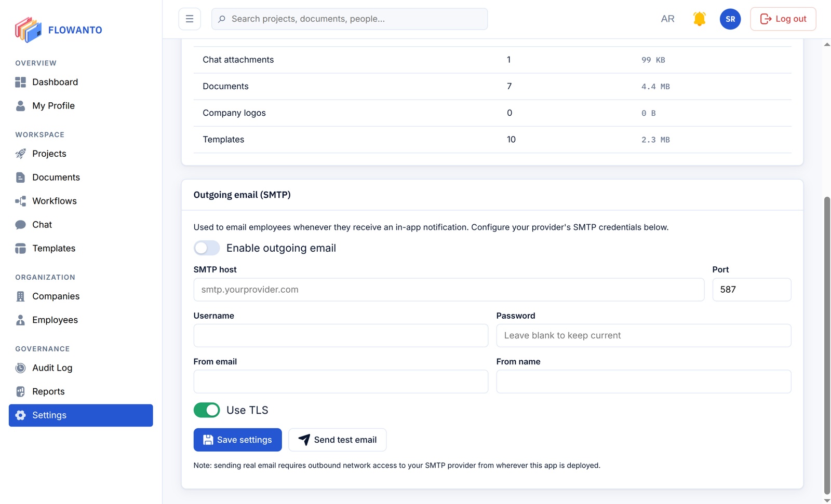Click the My Profile person icon

(x=20, y=106)
